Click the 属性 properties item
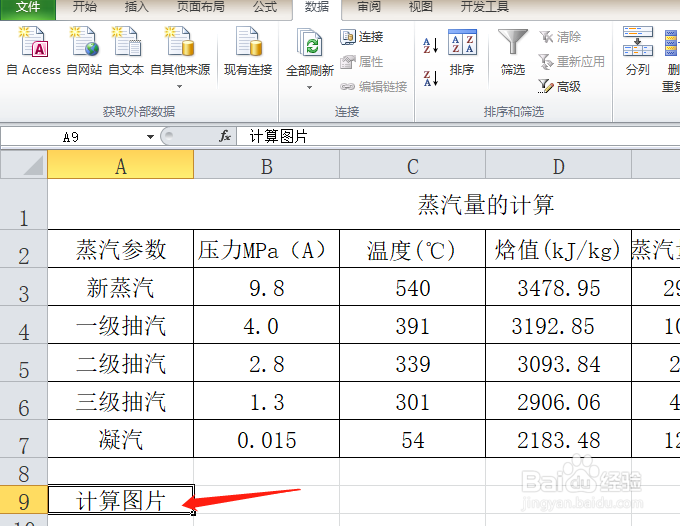 pyautogui.click(x=362, y=62)
